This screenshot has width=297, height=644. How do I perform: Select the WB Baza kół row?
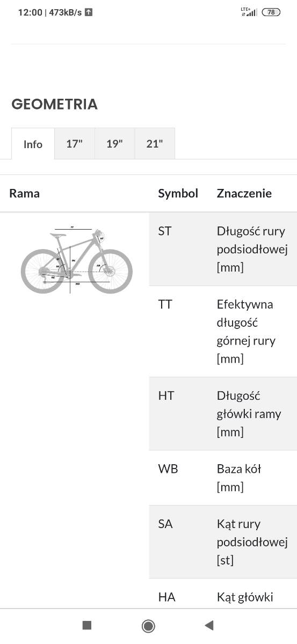[x=223, y=478]
